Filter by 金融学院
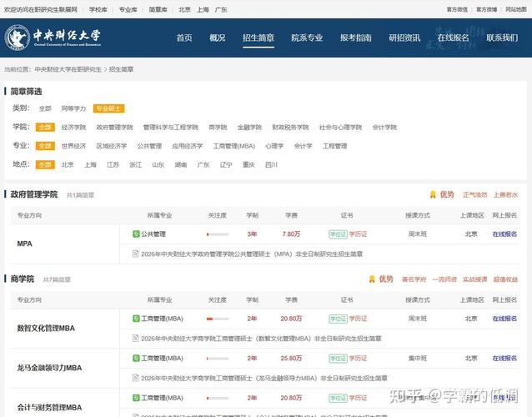 [249, 128]
